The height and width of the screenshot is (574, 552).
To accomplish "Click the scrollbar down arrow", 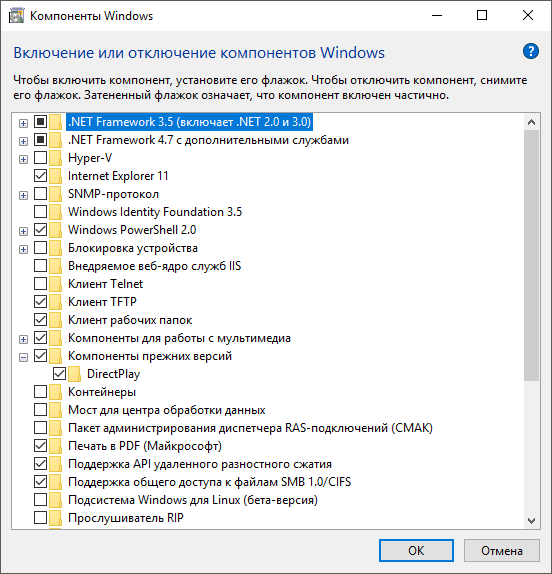I will [x=532, y=520].
